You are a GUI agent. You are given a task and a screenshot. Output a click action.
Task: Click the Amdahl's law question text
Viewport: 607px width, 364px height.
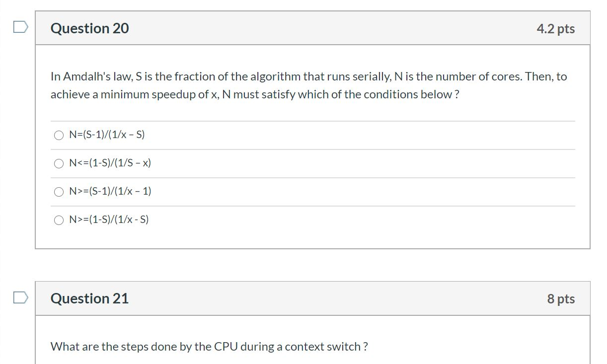308,85
